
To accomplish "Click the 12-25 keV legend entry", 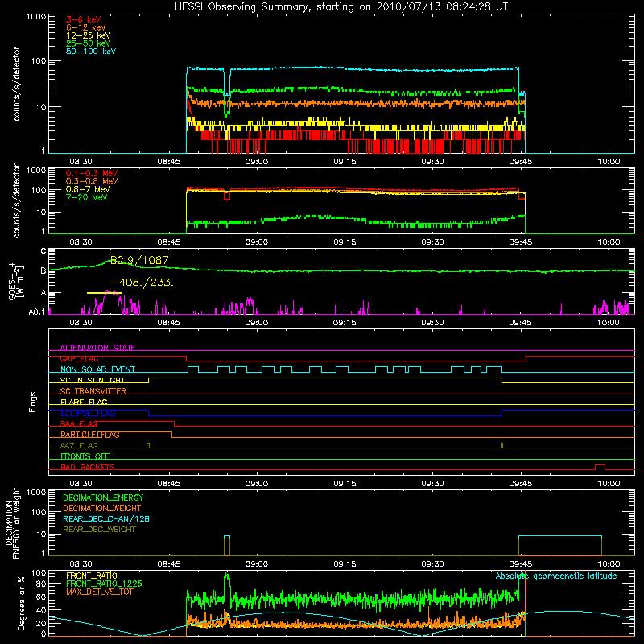I will coord(88,35).
